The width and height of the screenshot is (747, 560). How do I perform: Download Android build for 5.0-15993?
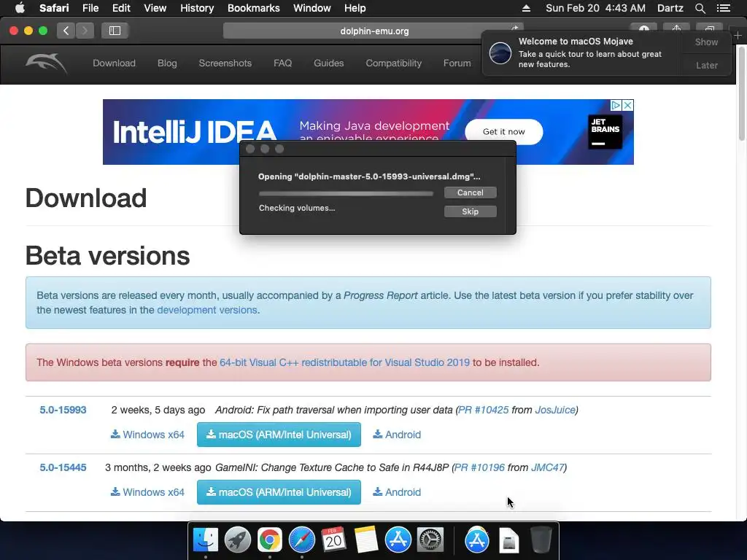click(x=397, y=435)
